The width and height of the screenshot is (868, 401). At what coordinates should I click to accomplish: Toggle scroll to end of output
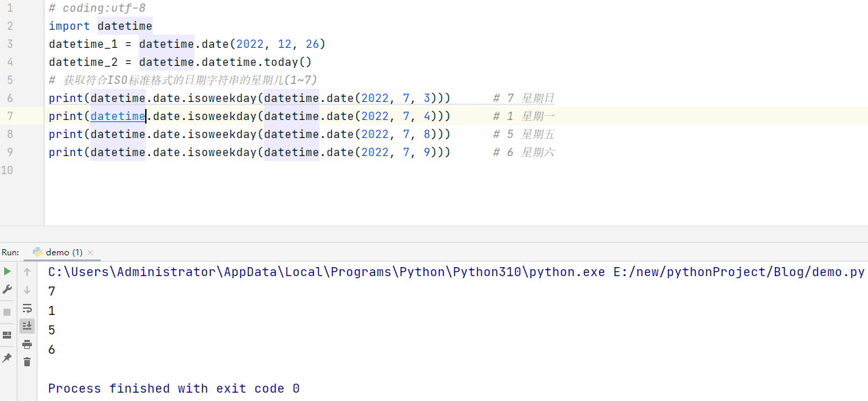(x=27, y=325)
